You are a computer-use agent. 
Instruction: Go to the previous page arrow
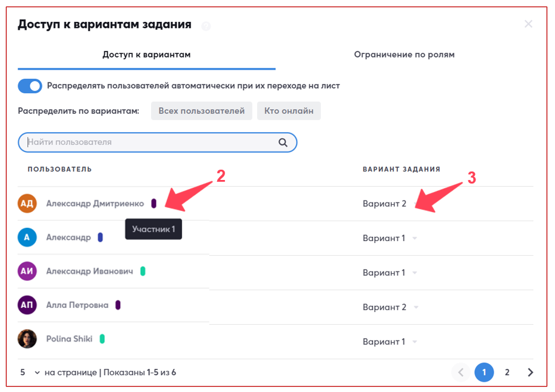(461, 373)
